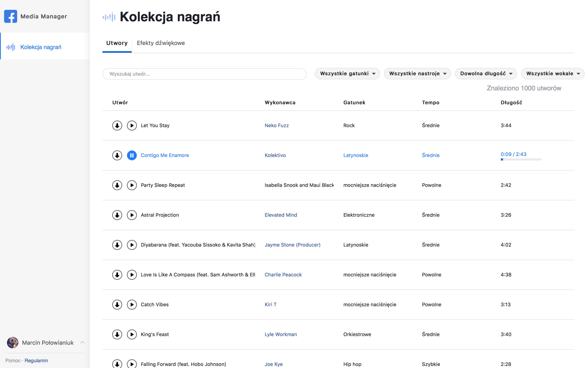588x368 pixels.
Task: Download the track Astral Projection
Action: (117, 215)
